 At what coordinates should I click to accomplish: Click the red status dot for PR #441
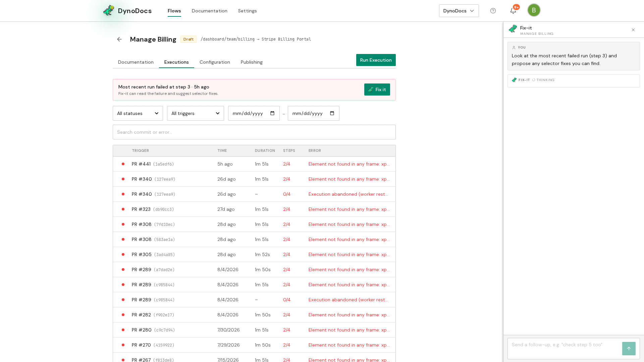point(123,164)
